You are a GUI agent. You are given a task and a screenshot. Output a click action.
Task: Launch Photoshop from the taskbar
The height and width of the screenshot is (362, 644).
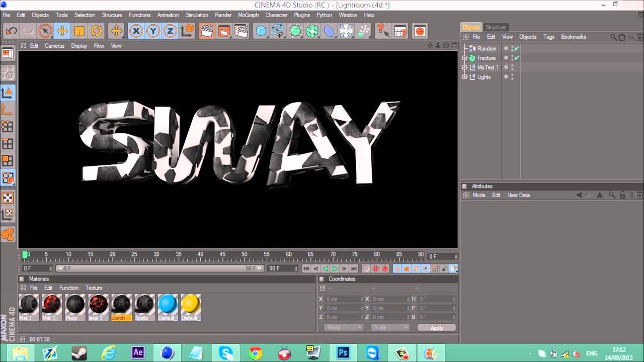tap(343, 353)
